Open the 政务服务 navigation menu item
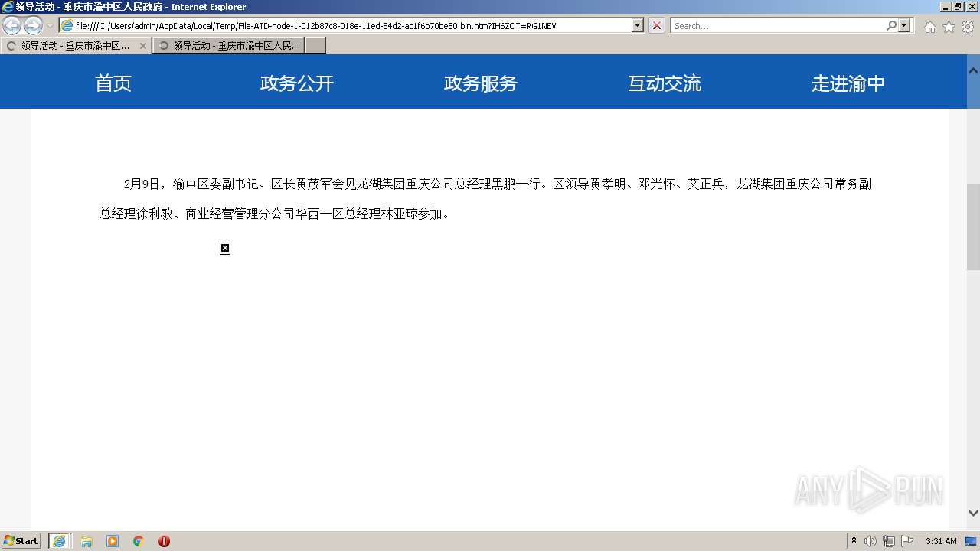Viewport: 980px width, 551px height. (x=481, y=83)
